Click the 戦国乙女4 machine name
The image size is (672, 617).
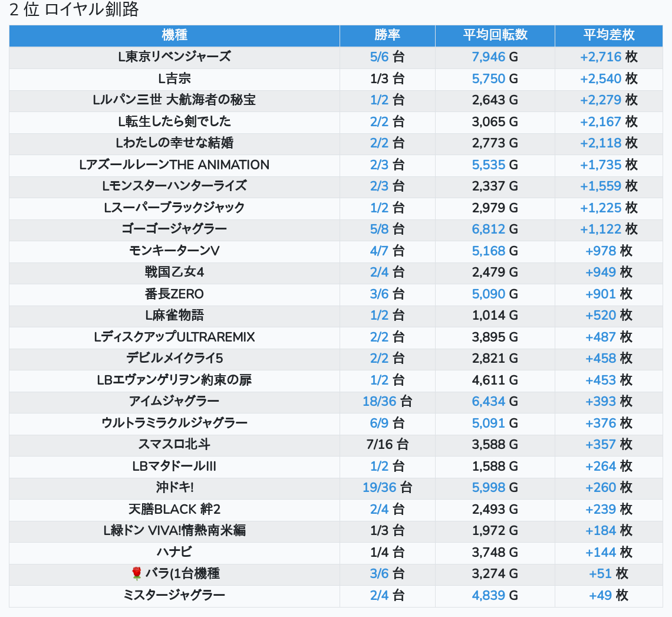click(174, 273)
